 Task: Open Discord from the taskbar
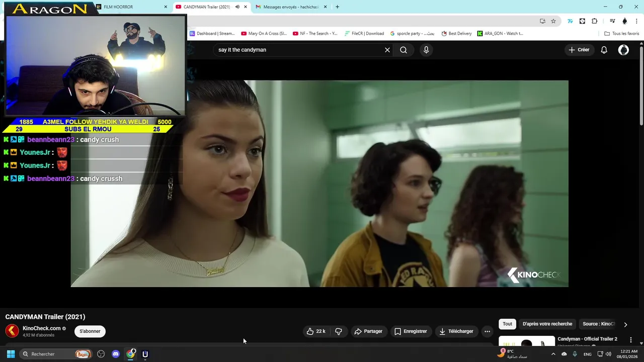[116, 354]
